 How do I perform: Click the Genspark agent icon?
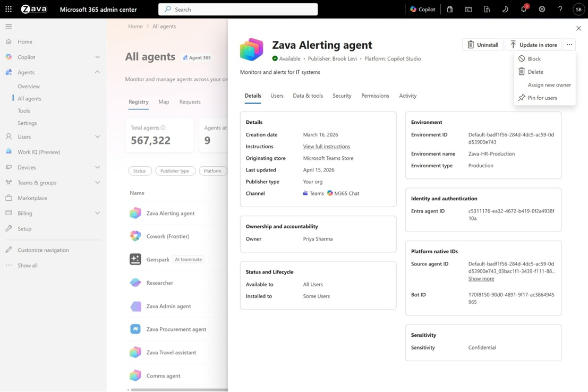pyautogui.click(x=135, y=259)
